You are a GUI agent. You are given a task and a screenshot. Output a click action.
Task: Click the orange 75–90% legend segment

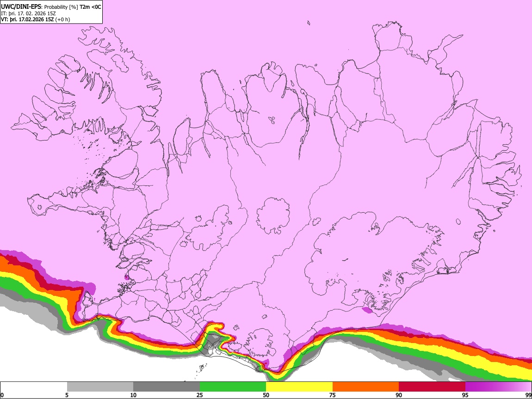point(365,387)
